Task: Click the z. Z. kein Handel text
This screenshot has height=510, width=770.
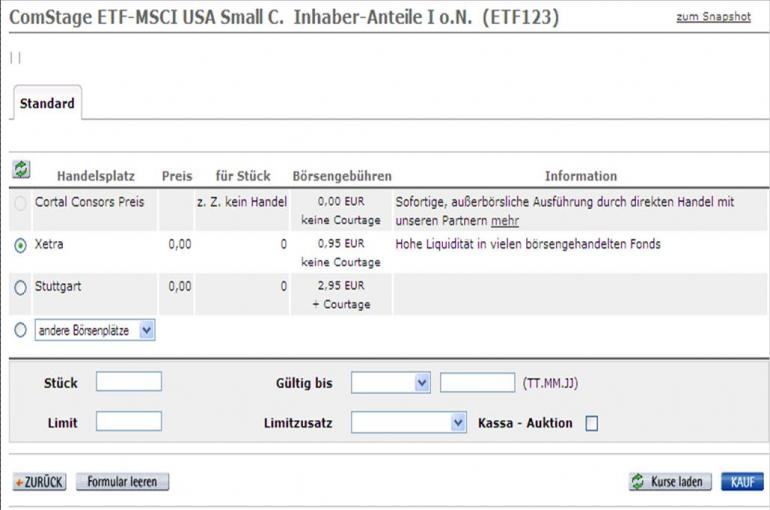Action: [x=242, y=202]
